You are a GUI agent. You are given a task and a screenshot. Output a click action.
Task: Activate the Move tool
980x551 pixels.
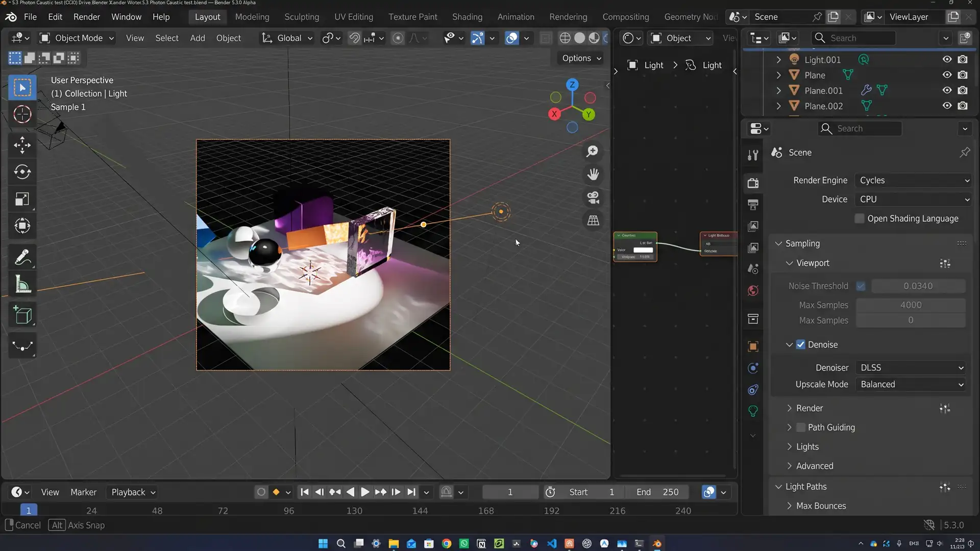pyautogui.click(x=22, y=145)
